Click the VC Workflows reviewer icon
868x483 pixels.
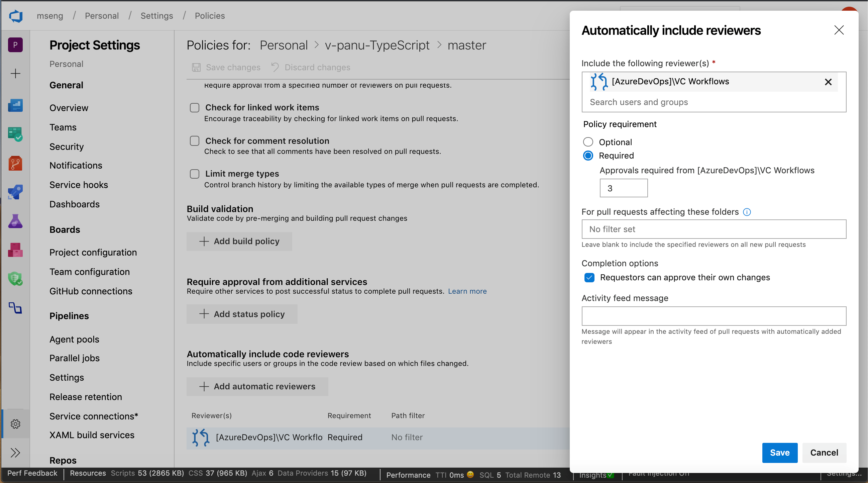(x=598, y=82)
